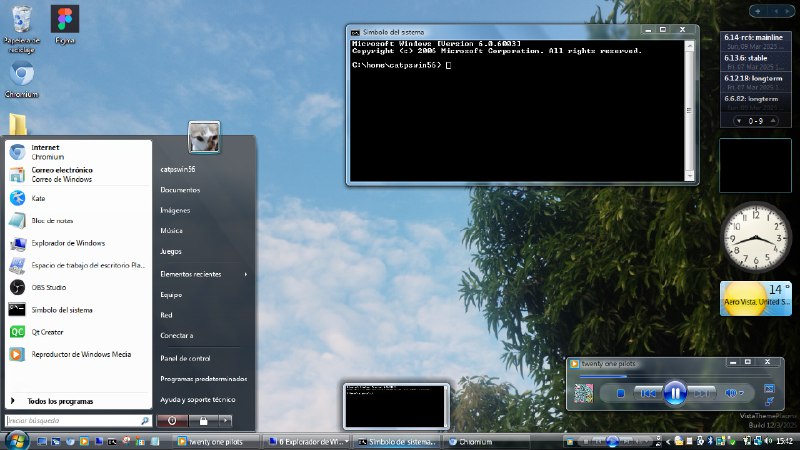Open the shutdown options arrow menu
This screenshot has width=800, height=450.
[227, 421]
